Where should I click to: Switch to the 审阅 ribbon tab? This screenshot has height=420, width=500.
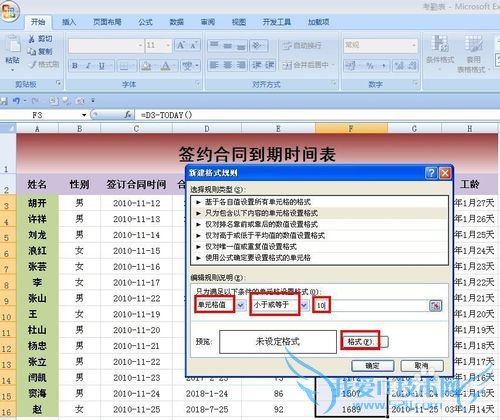tap(208, 22)
